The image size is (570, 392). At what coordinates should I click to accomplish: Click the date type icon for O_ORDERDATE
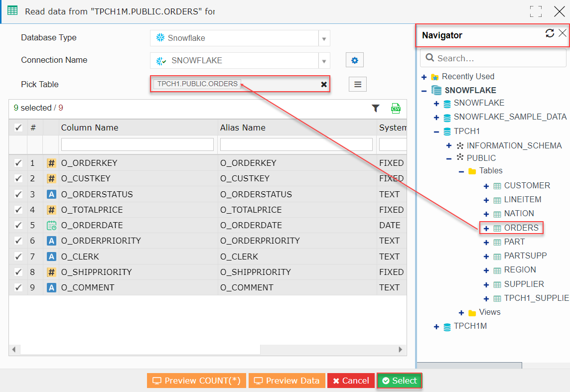tap(51, 226)
